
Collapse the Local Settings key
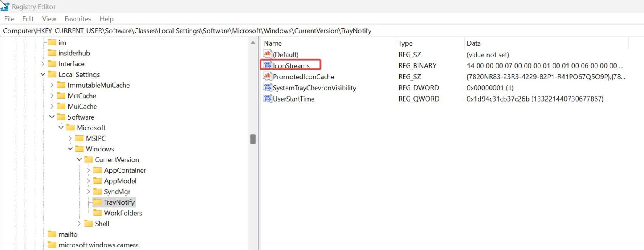[x=43, y=74]
